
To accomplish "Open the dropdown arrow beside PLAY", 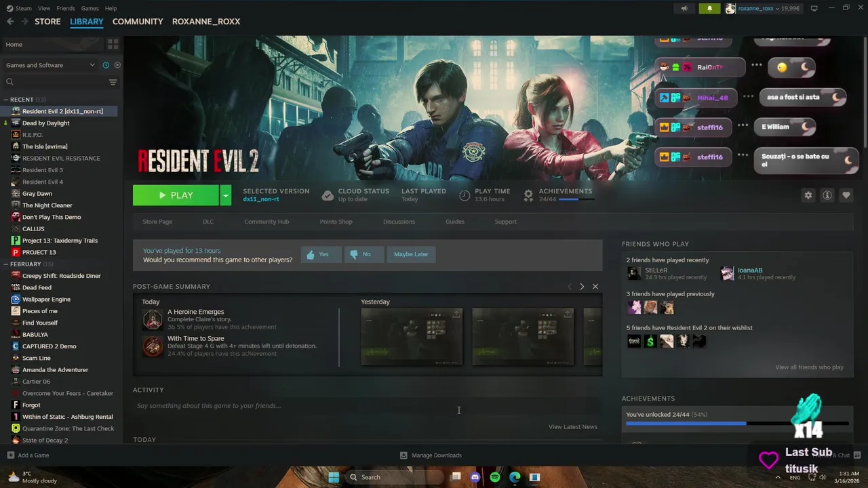I will tap(226, 195).
